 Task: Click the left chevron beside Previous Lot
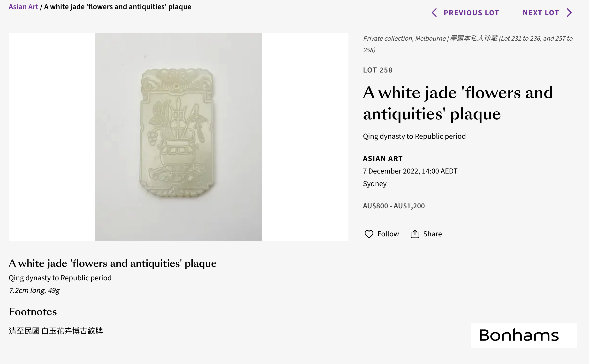pyautogui.click(x=434, y=13)
